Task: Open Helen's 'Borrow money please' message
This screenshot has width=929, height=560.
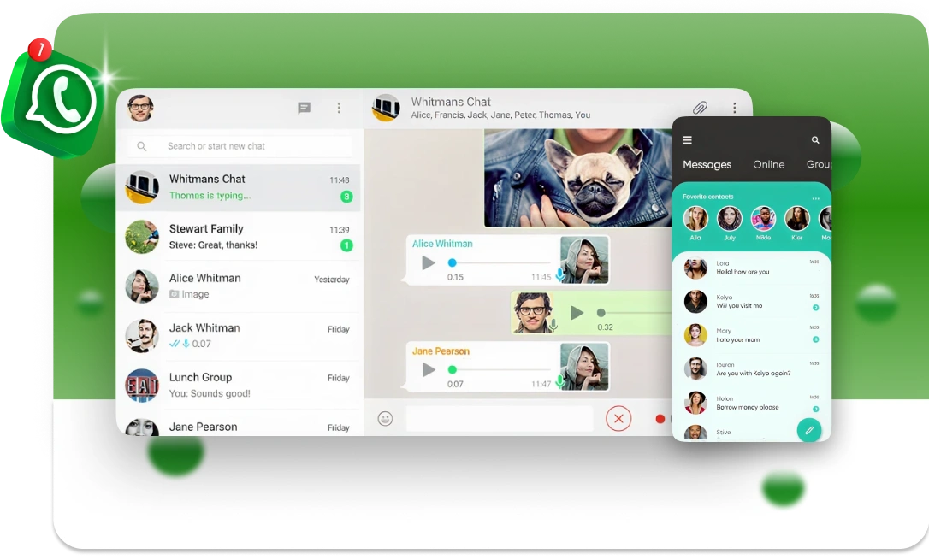Action: [x=751, y=403]
